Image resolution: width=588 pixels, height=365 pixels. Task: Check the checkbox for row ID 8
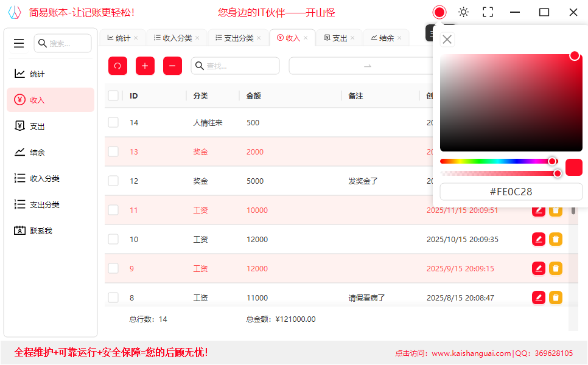113,297
